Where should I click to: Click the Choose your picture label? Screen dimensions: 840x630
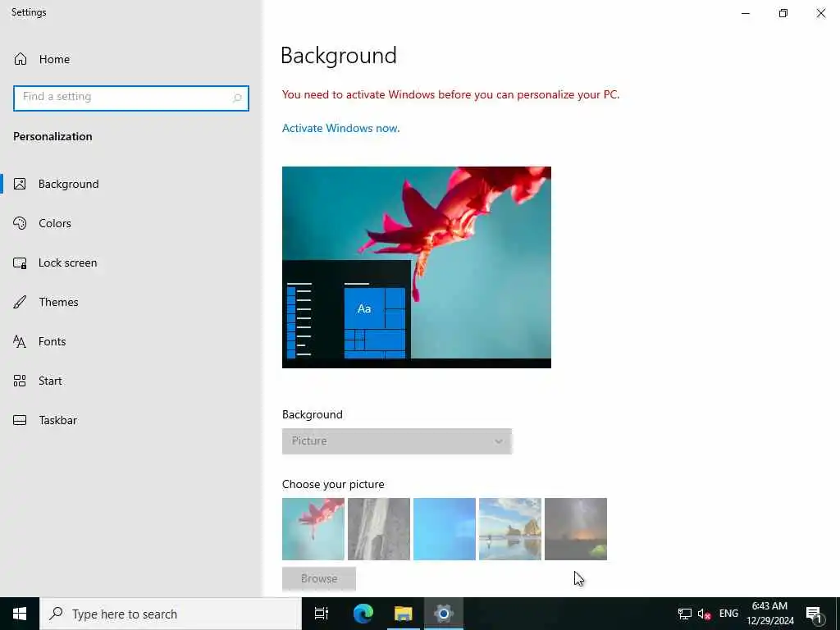click(x=333, y=484)
